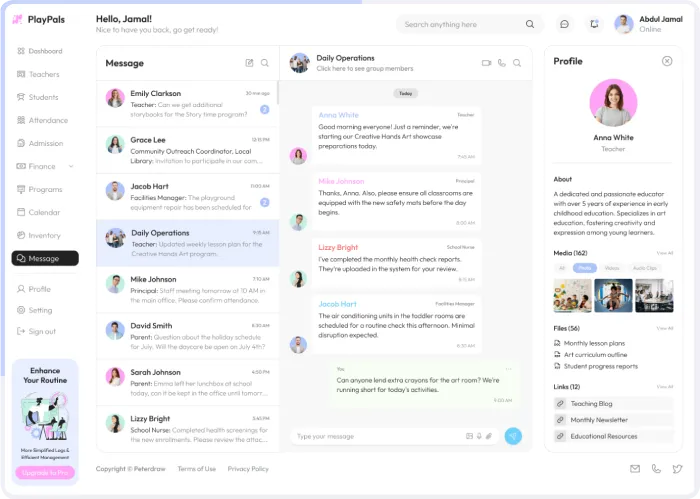Expand the Finance menu in sidebar
Screen dimensions: 700x499
tap(71, 166)
